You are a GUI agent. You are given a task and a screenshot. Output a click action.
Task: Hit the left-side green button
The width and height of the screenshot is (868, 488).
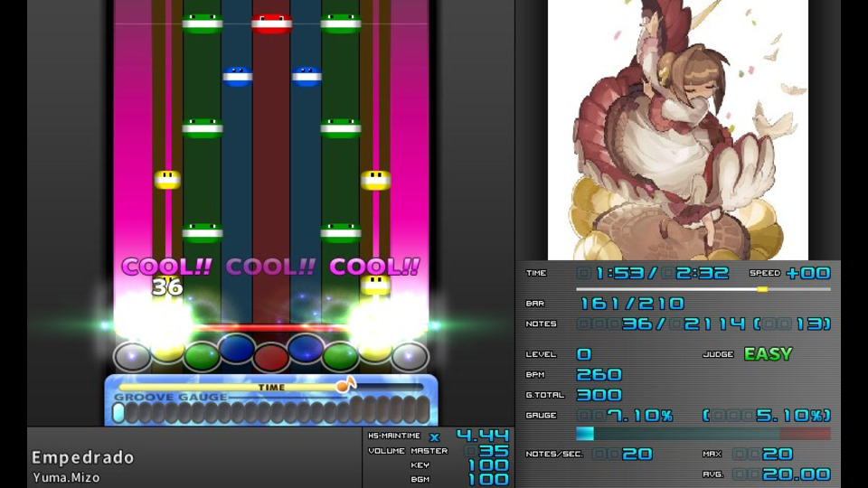pyautogui.click(x=202, y=356)
